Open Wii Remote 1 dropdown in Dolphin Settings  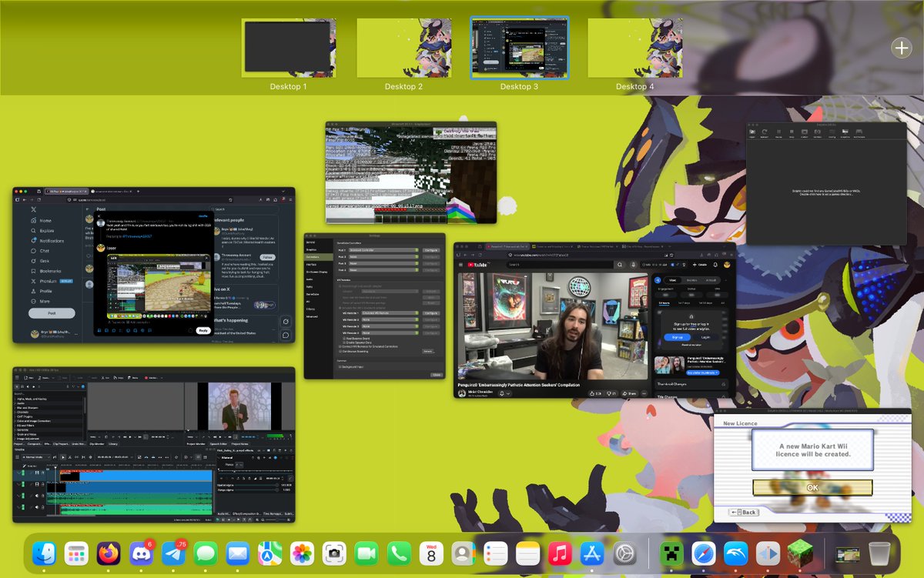pyautogui.click(x=390, y=312)
